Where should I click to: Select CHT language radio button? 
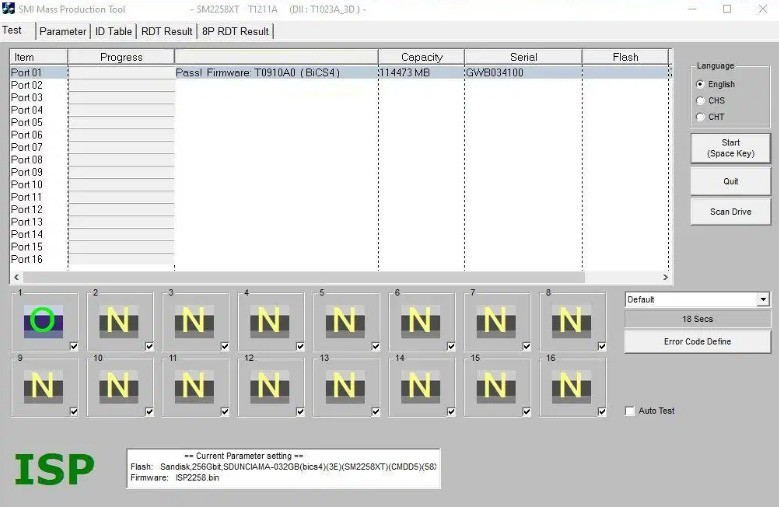700,117
